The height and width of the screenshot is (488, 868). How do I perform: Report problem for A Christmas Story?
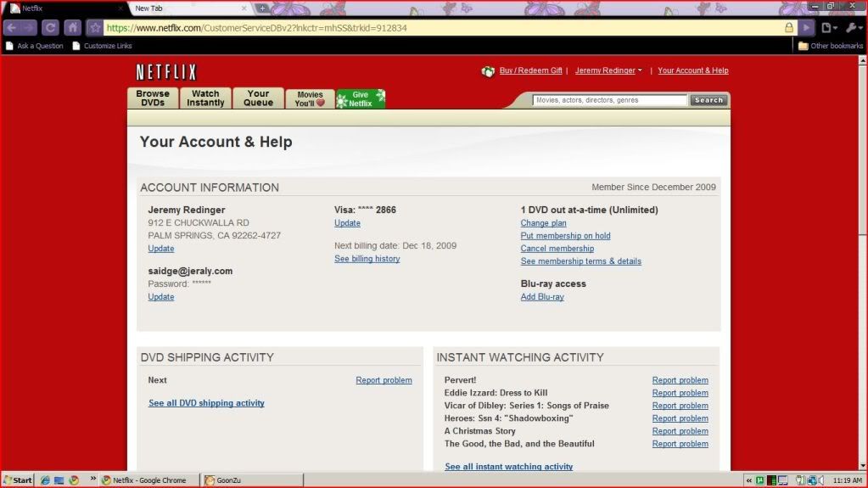pyautogui.click(x=680, y=431)
